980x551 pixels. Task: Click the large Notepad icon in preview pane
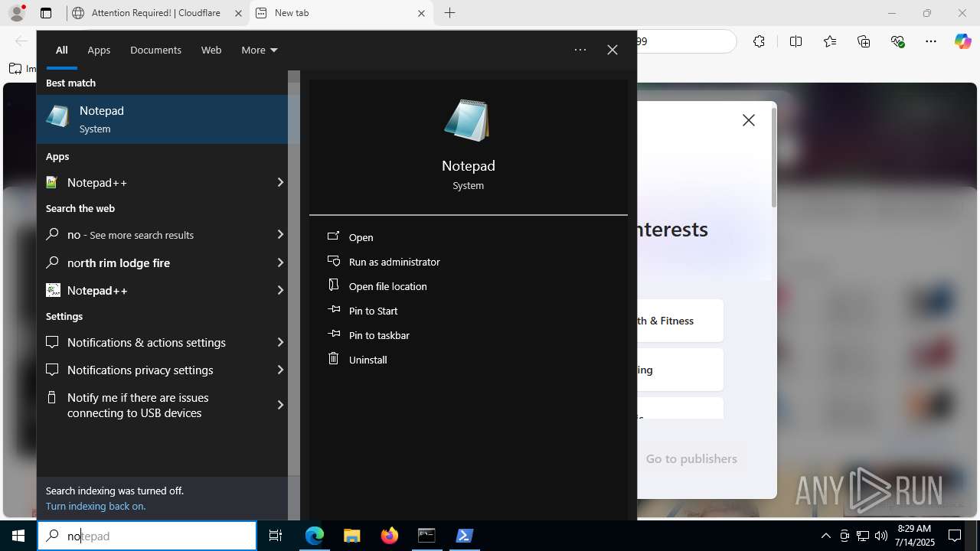pos(467,120)
